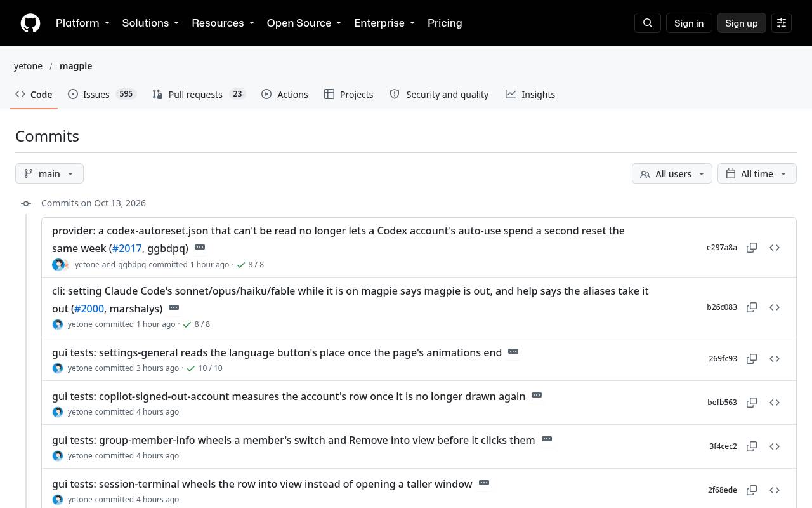The height and width of the screenshot is (508, 812).
Task: Copy full SHA for commit b26c083
Action: pos(752,307)
